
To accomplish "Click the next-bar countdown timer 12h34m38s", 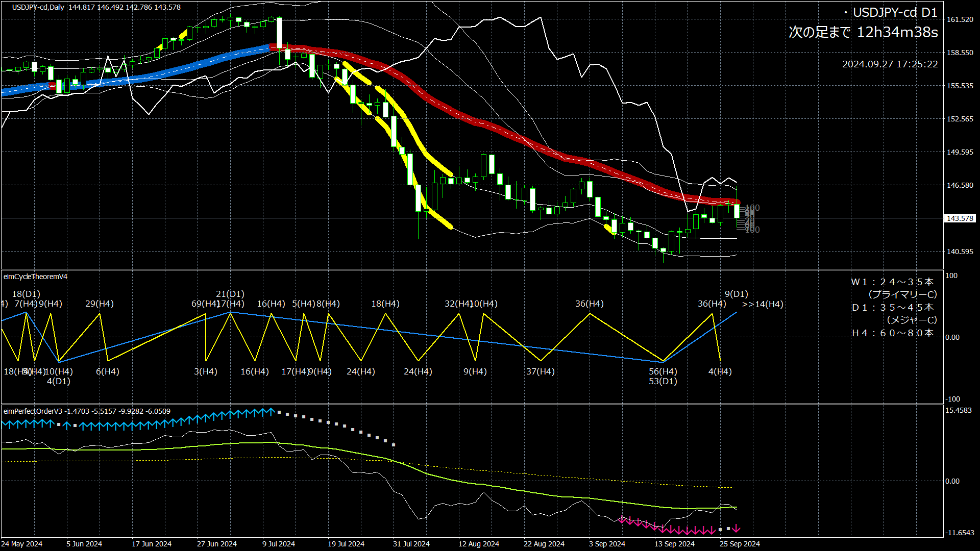I will 897,33.
